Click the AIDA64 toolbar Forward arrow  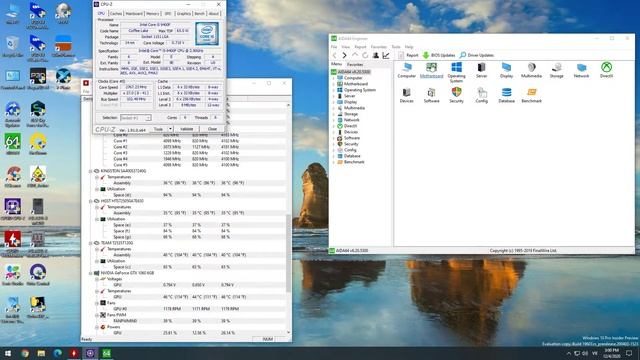click(x=344, y=55)
